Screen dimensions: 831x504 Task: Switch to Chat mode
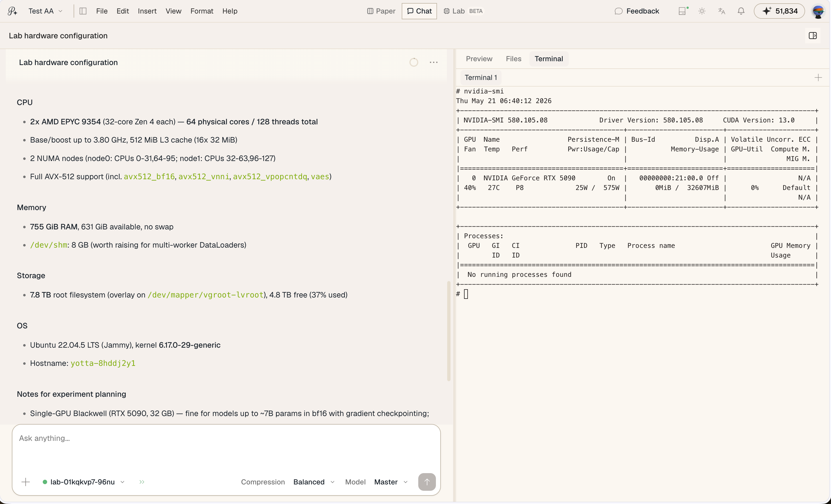point(419,11)
